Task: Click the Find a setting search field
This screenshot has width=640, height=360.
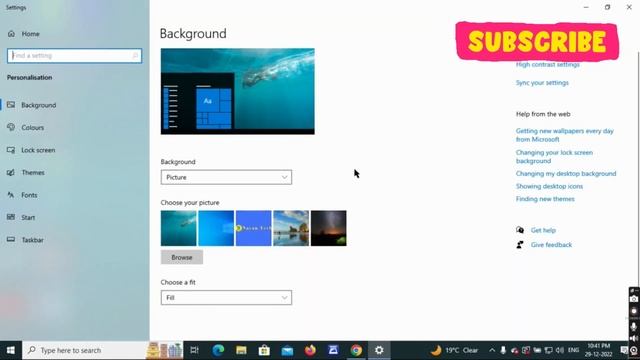Action: (x=74, y=56)
